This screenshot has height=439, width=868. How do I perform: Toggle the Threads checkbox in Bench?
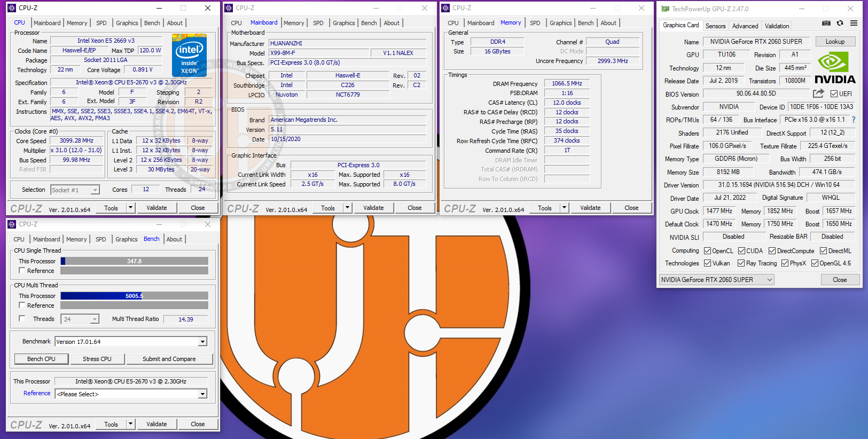click(x=22, y=319)
